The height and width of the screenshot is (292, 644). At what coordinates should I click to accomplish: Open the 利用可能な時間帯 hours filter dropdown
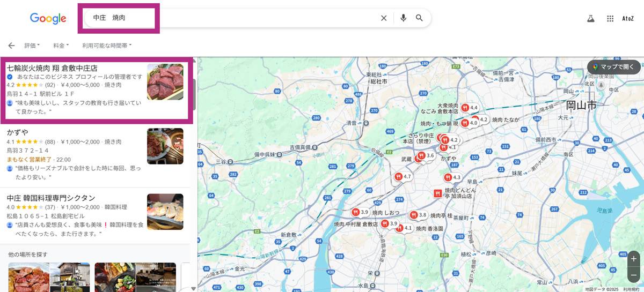(107, 46)
